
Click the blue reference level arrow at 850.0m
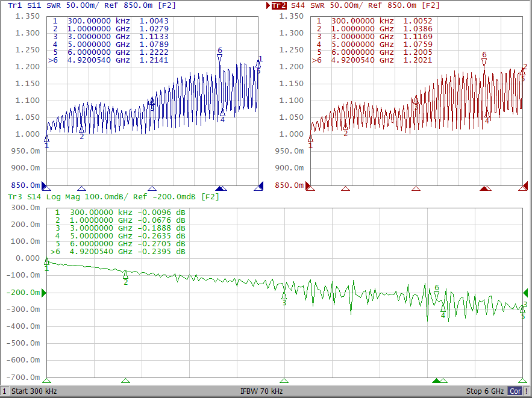point(45,185)
